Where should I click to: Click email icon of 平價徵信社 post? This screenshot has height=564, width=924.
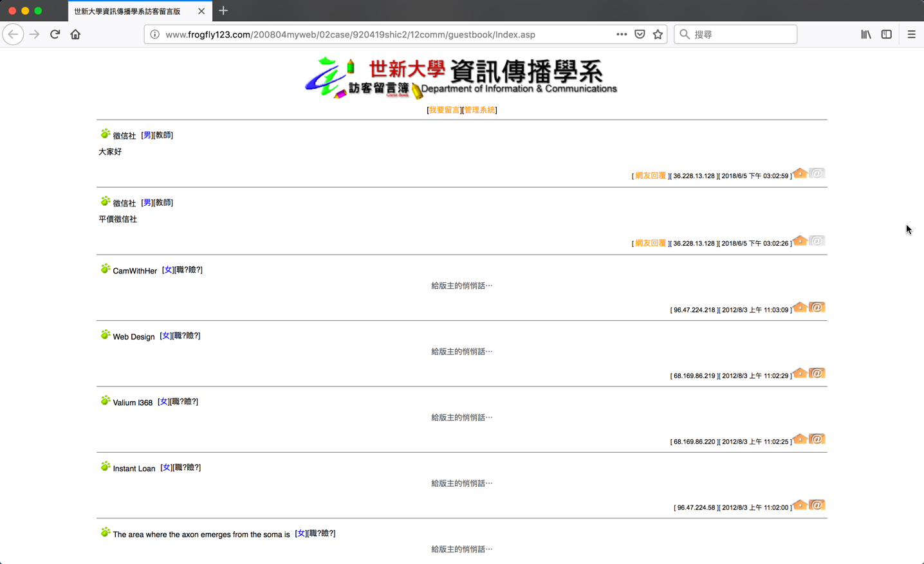[817, 241]
